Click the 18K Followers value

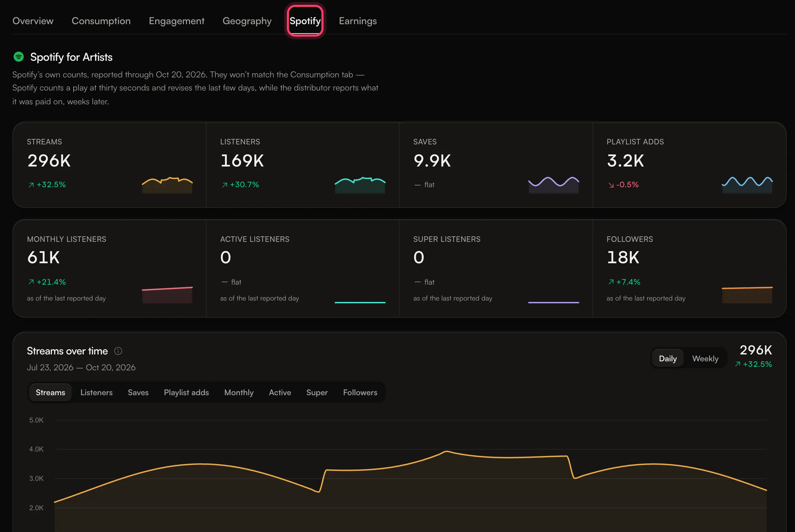pos(623,258)
